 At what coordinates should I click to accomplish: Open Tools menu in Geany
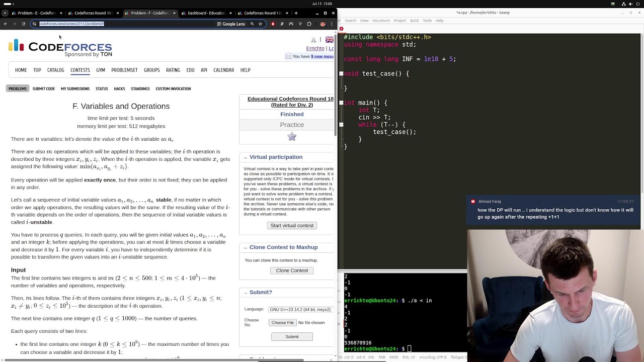coord(427,21)
